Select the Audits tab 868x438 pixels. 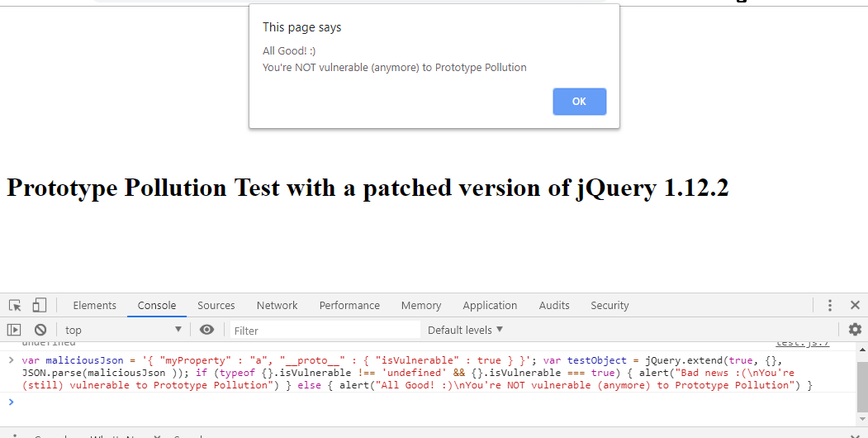(x=554, y=305)
